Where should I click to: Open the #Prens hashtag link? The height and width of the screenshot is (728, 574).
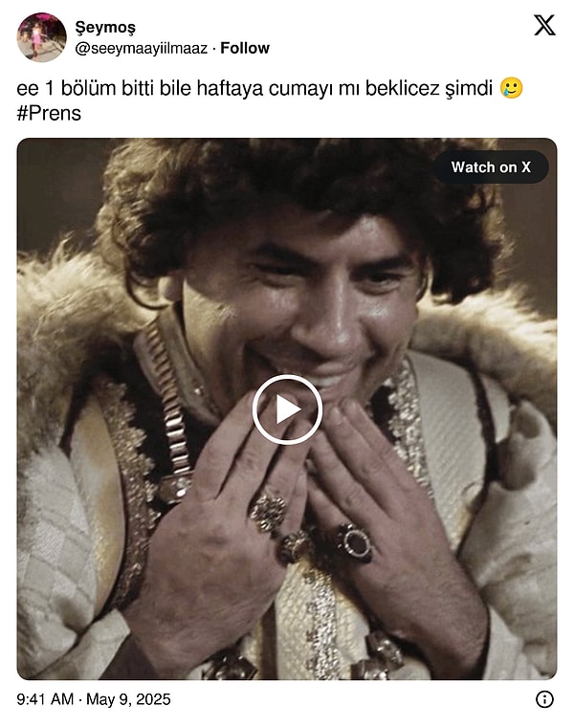click(x=49, y=113)
